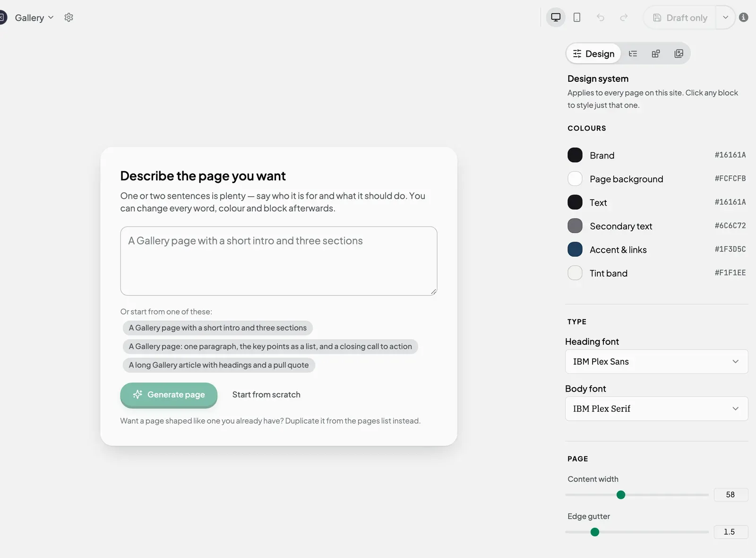Open the blocks panel tab
756x558 pixels.
656,53
